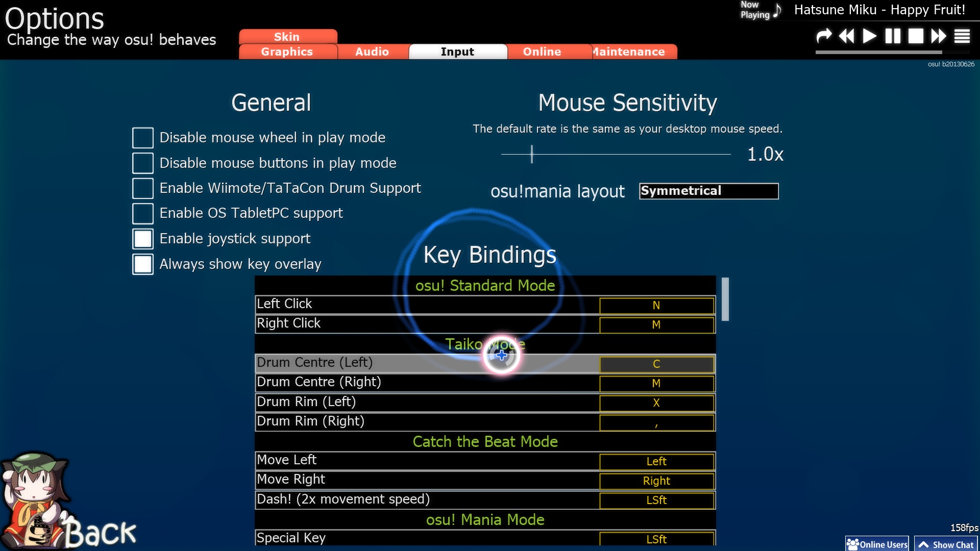Switch to the Graphics tab

pos(287,52)
